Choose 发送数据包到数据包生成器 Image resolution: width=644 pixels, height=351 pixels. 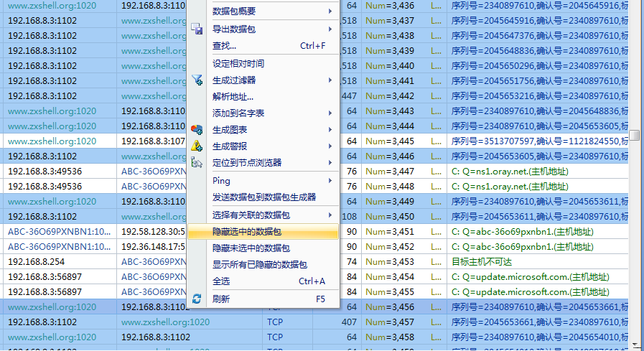click(x=264, y=197)
